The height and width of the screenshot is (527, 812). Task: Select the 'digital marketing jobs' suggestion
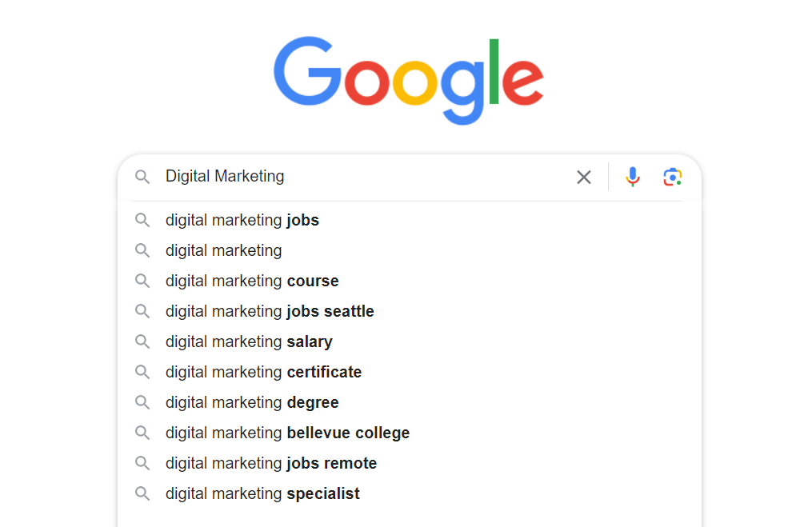coord(242,220)
